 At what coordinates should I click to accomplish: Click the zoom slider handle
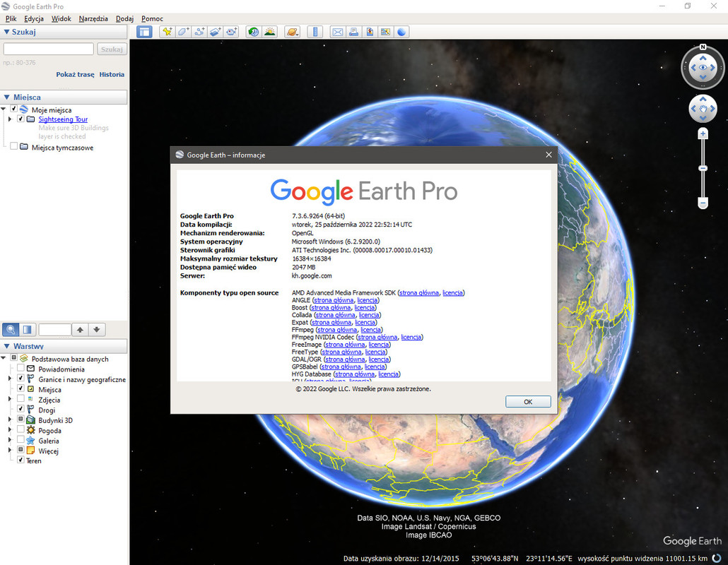(703, 168)
